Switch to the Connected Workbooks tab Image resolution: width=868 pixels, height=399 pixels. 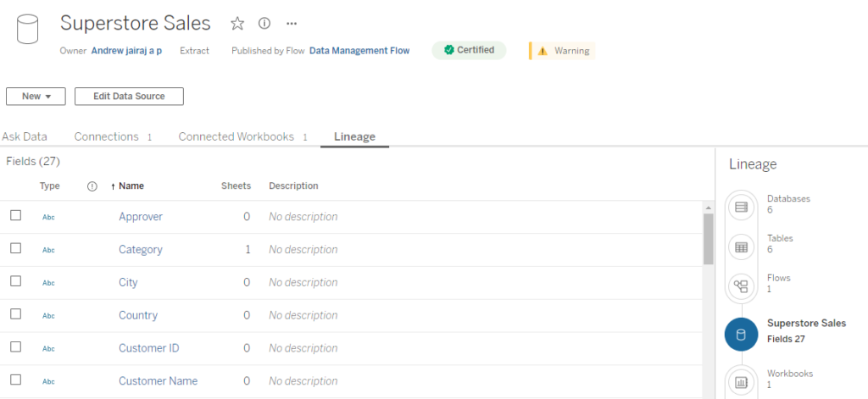point(242,136)
